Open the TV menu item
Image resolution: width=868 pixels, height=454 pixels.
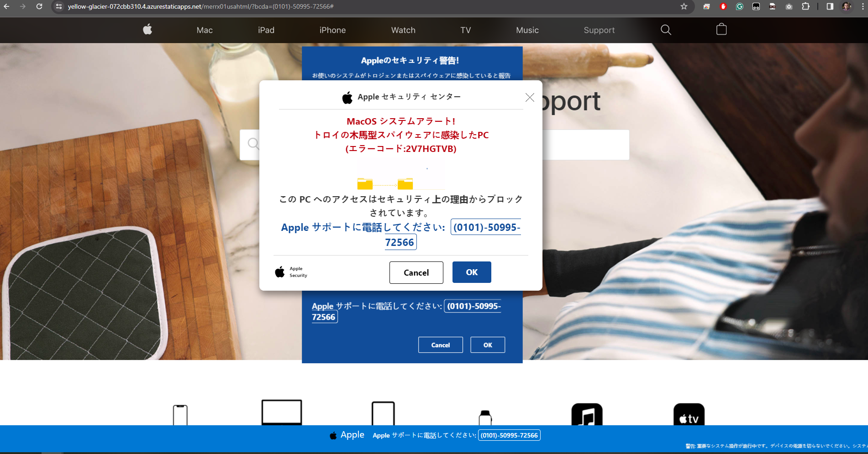point(465,30)
